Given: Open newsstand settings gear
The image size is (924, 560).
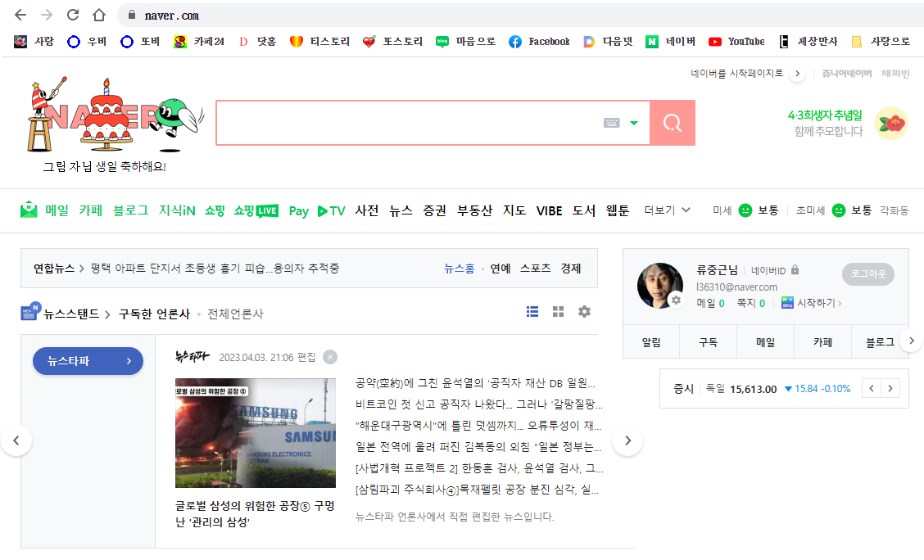Looking at the screenshot, I should click(584, 311).
